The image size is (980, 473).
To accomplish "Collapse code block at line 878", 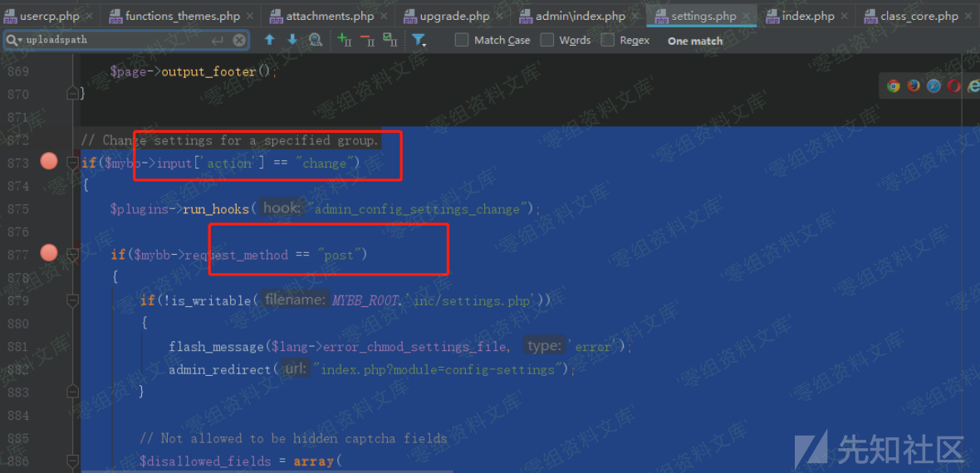I will point(72,278).
